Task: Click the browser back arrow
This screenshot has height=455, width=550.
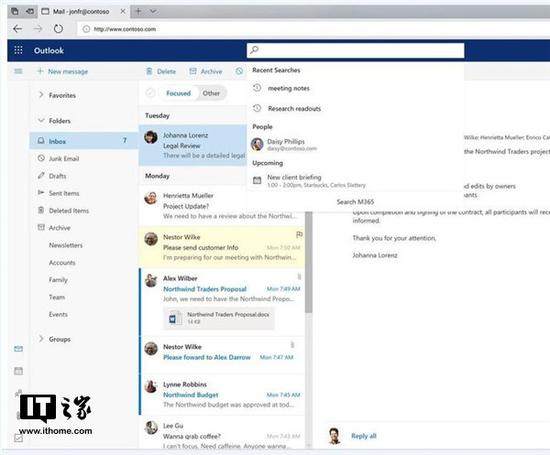Action: (18, 29)
